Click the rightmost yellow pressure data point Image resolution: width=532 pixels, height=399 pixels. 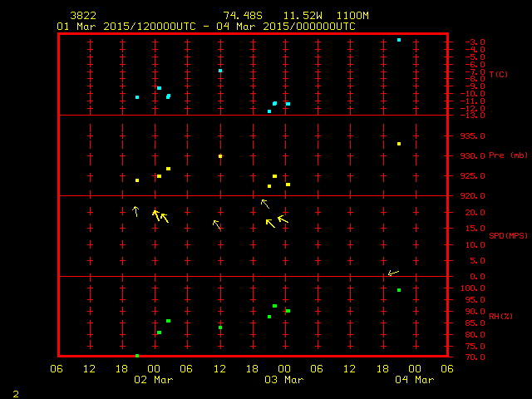[399, 144]
